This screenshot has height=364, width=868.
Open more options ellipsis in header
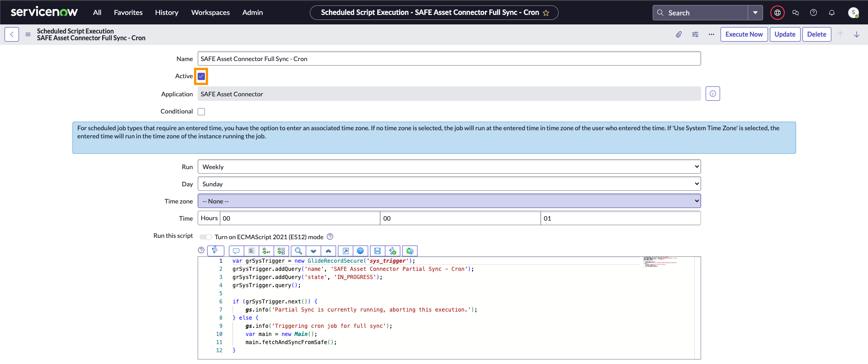pyautogui.click(x=711, y=34)
